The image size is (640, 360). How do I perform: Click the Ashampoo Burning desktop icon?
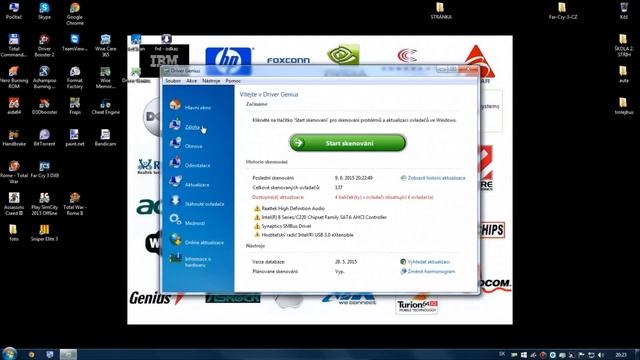(44, 77)
